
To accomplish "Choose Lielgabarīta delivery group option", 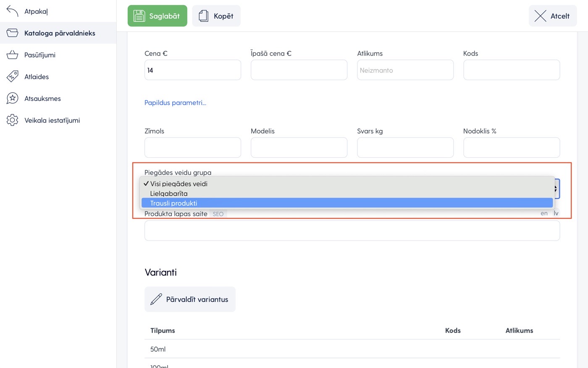I will coord(347,193).
